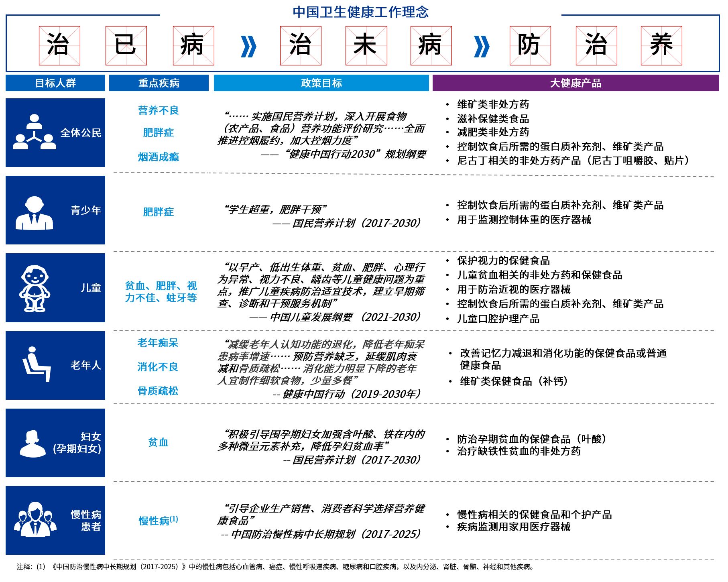Click the double chevron before 防治养
Viewport: 728px width, 582px height.
481,46
